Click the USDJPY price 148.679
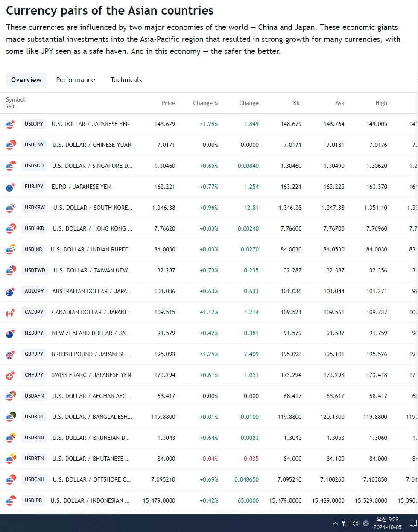 [165, 124]
